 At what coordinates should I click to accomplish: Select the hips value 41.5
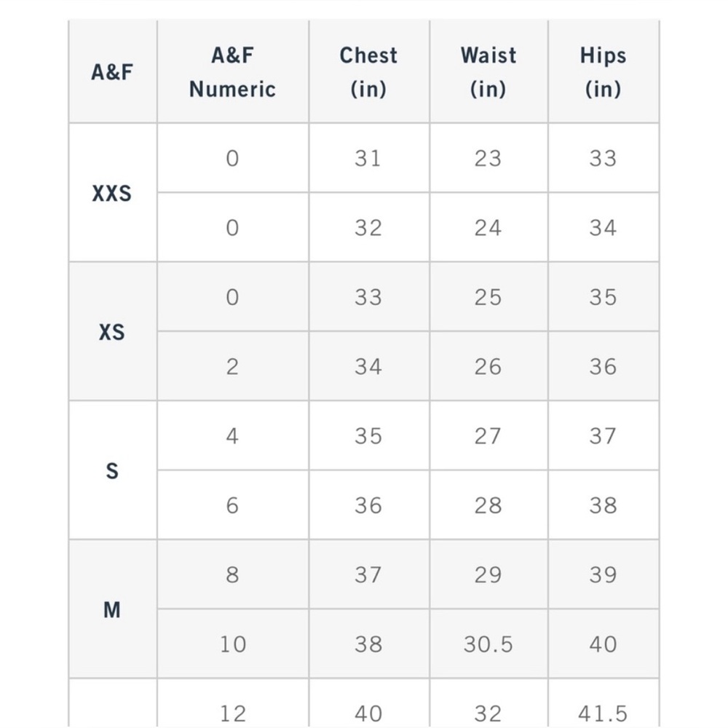(603, 713)
